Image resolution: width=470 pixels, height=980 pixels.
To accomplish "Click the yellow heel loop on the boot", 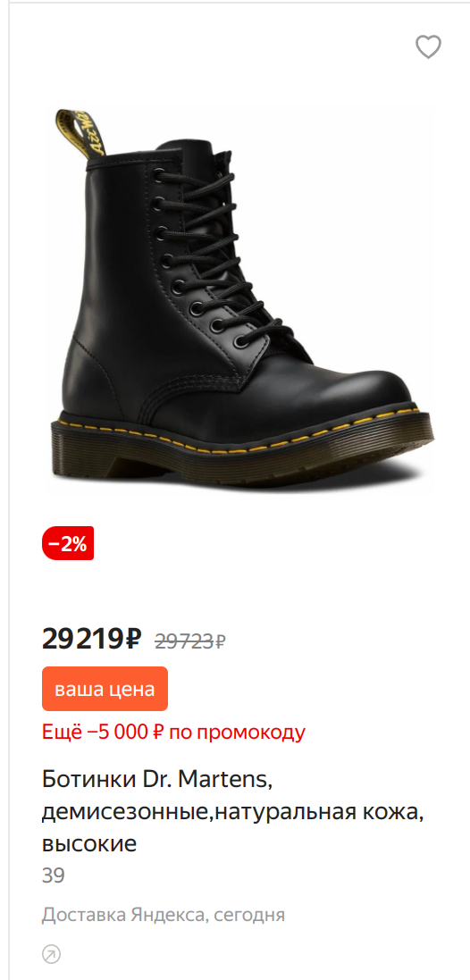I will (82, 132).
